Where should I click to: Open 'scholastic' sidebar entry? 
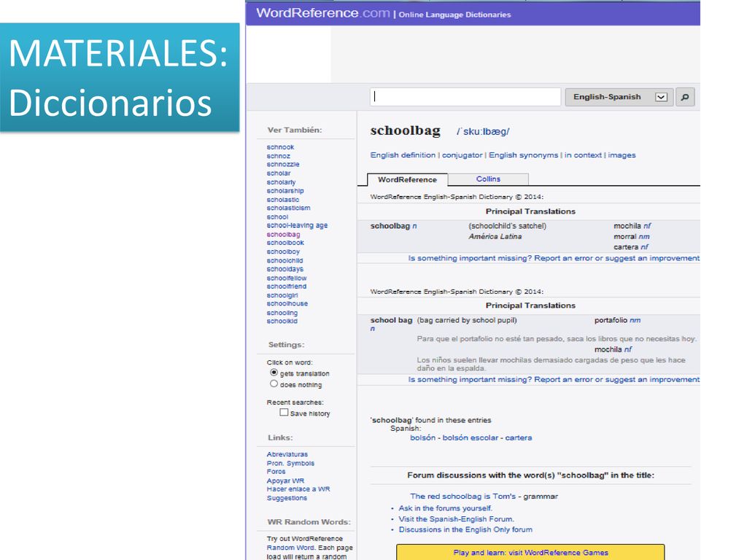[x=283, y=200]
